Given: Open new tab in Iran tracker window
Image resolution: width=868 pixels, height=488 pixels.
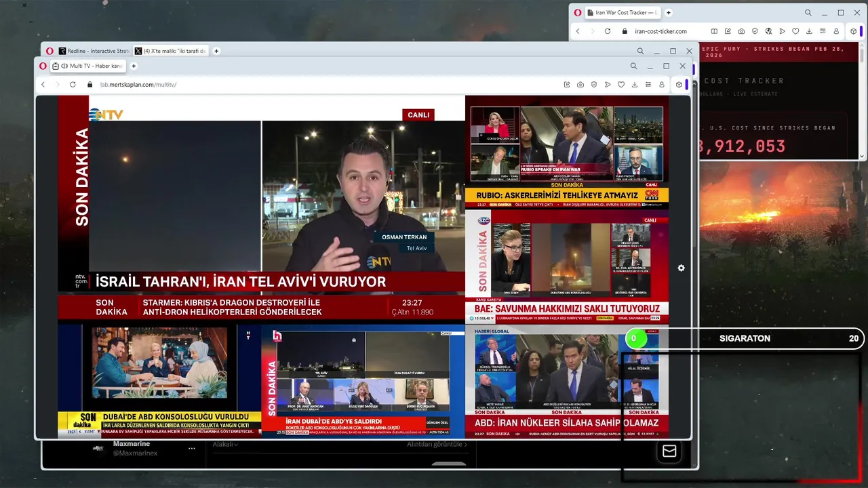Looking at the screenshot, I should 669,12.
